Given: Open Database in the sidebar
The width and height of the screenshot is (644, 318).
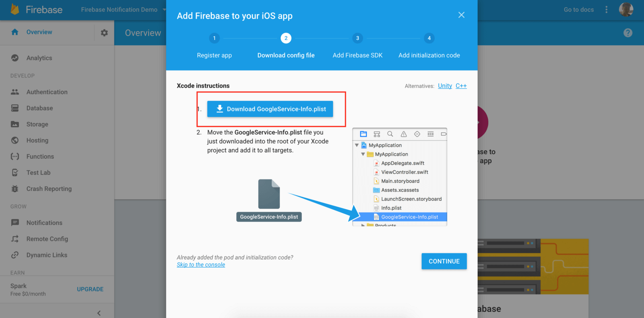Looking at the screenshot, I should click(x=39, y=108).
